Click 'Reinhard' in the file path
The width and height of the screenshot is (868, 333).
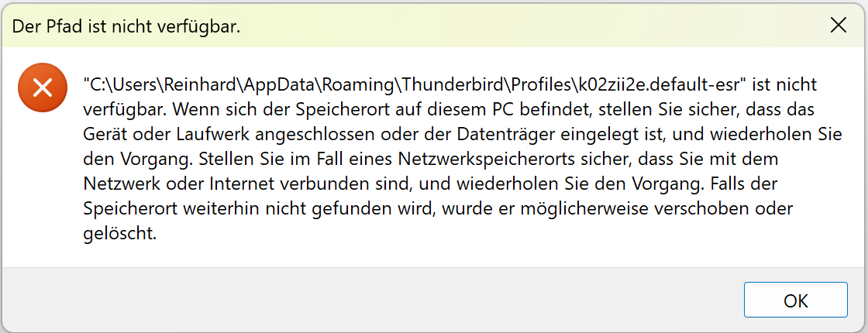pos(212,84)
